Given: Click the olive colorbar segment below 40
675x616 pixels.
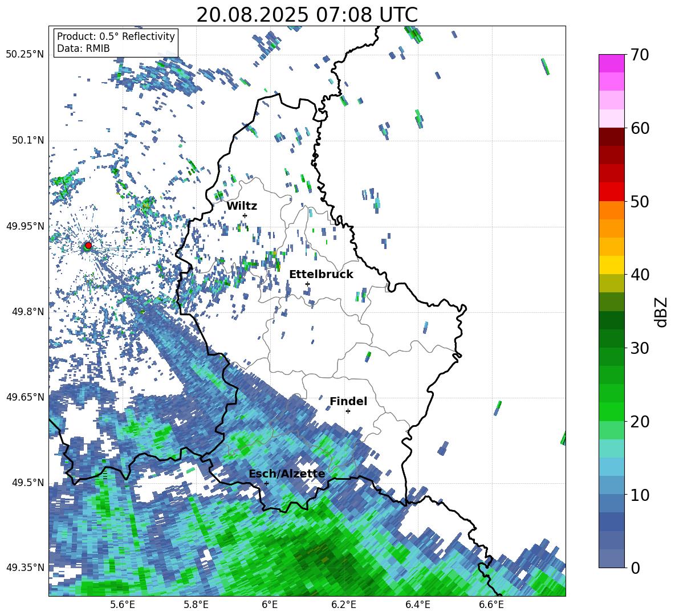Looking at the screenshot, I should point(611,283).
